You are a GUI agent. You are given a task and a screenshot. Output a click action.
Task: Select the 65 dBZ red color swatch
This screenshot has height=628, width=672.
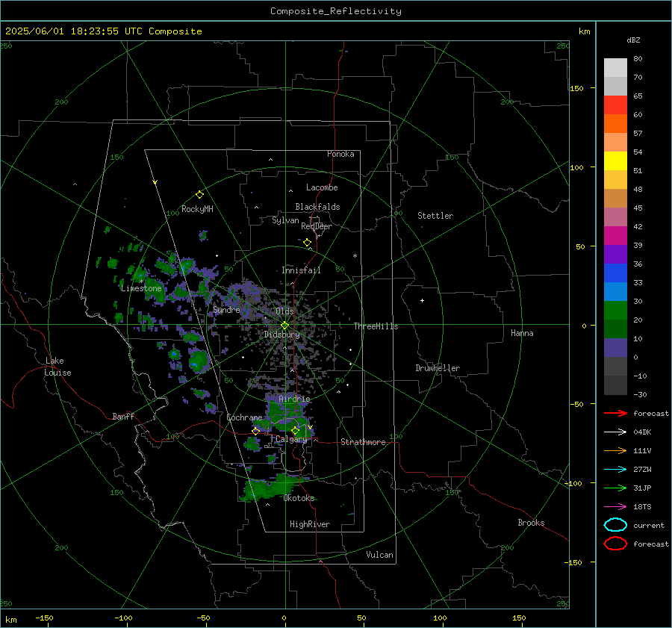tap(615, 105)
